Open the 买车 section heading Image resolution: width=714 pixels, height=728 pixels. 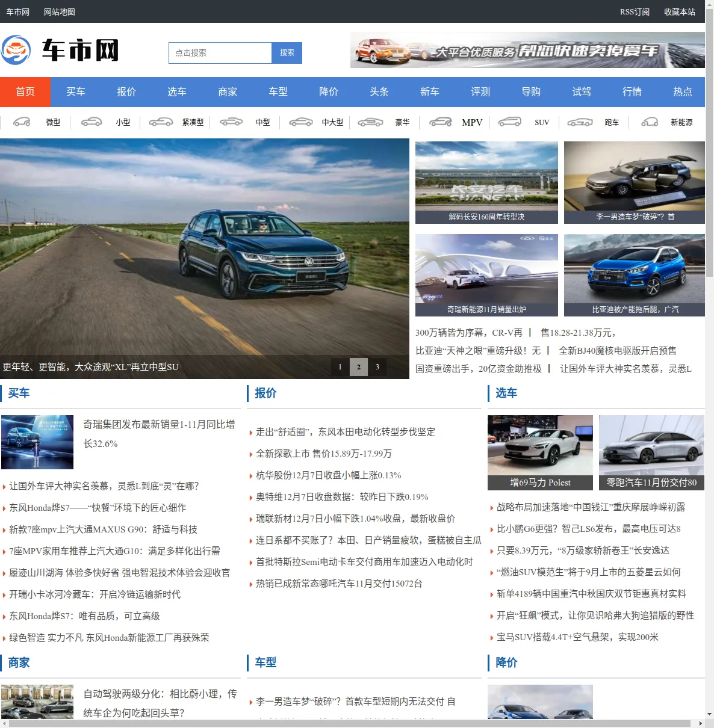[19, 393]
